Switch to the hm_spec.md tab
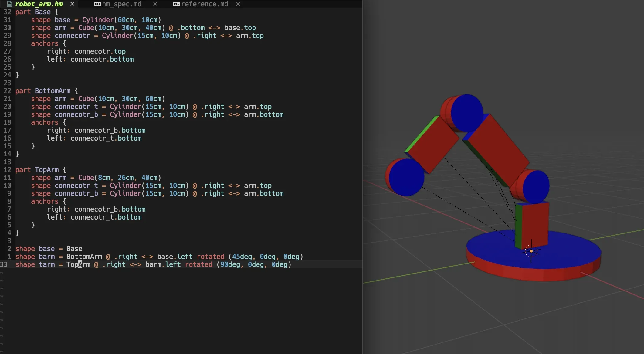 (x=122, y=4)
